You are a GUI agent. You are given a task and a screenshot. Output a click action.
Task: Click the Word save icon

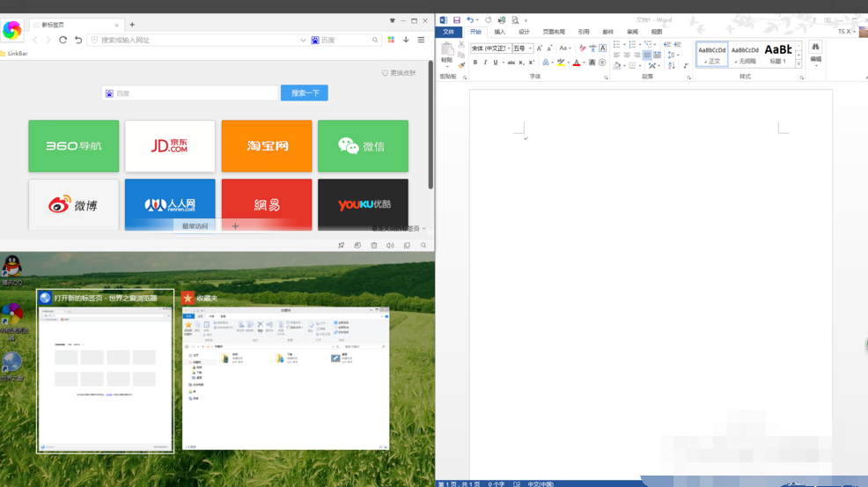coord(456,20)
